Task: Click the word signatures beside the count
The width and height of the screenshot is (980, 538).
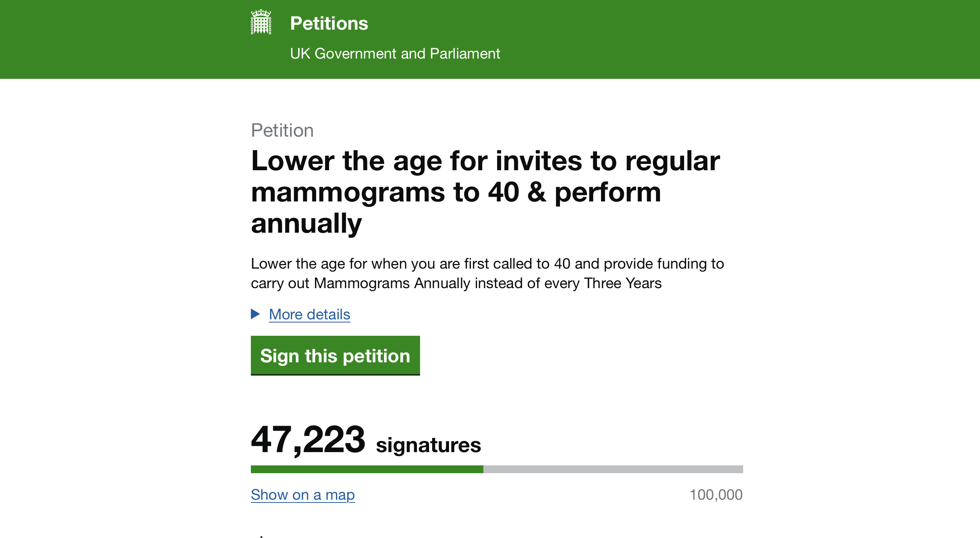Action: tap(428, 445)
